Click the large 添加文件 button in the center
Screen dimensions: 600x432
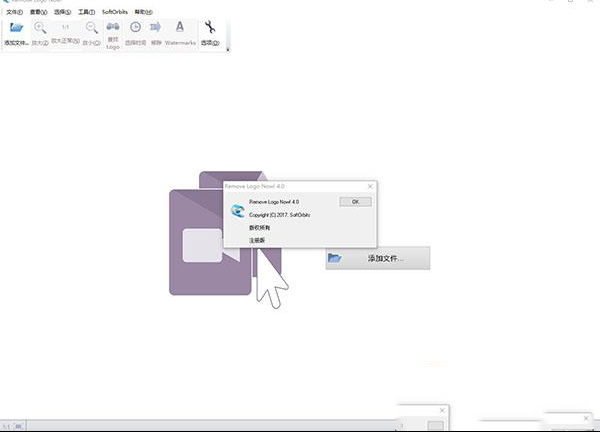[x=378, y=258]
